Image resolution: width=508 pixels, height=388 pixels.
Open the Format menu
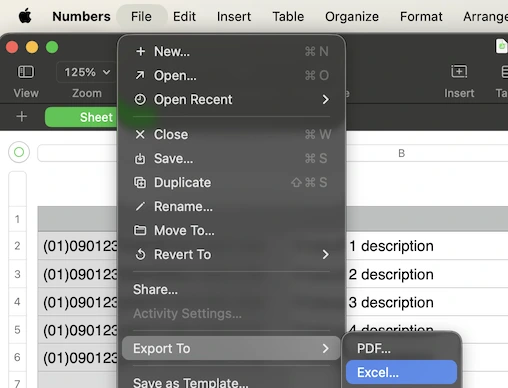pos(421,16)
